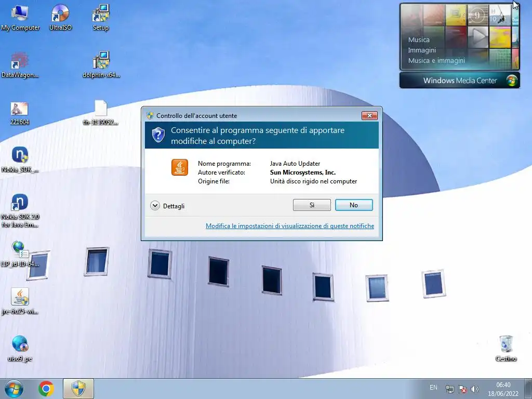Click the Java cup program icon in the dialog
This screenshot has width=532, height=399.
[x=179, y=167]
